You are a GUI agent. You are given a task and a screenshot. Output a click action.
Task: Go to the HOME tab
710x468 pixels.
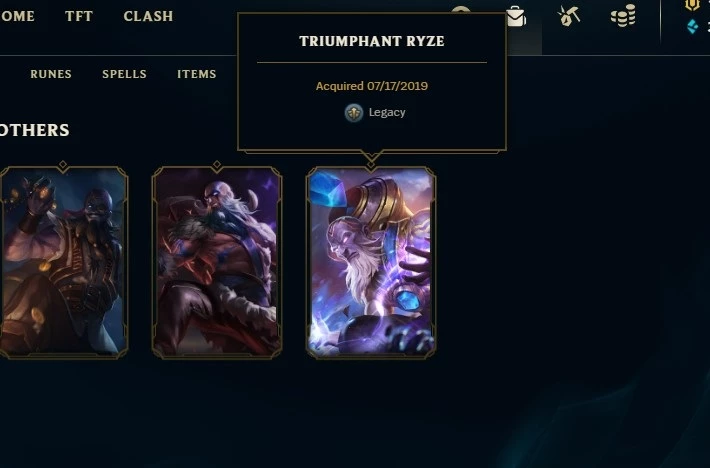pos(17,16)
